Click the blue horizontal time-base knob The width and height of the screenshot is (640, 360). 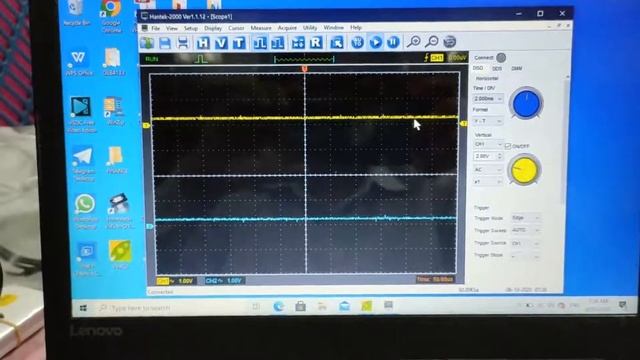point(526,104)
